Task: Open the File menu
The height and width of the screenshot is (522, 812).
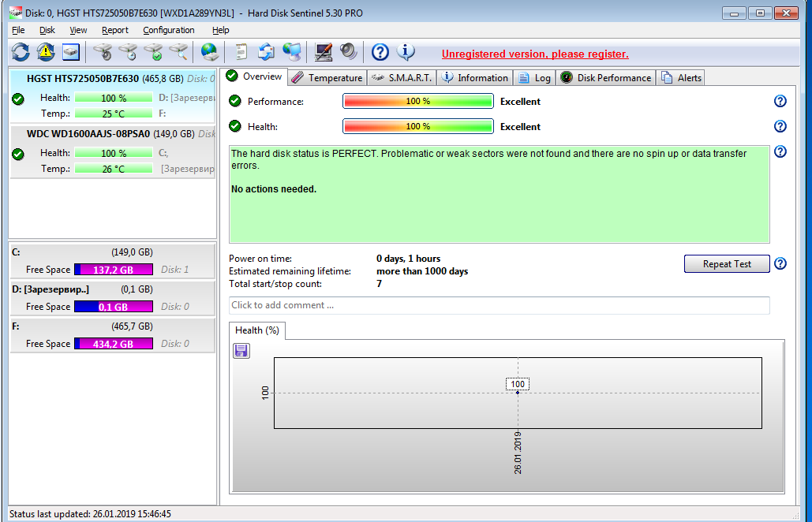Action: coord(18,30)
